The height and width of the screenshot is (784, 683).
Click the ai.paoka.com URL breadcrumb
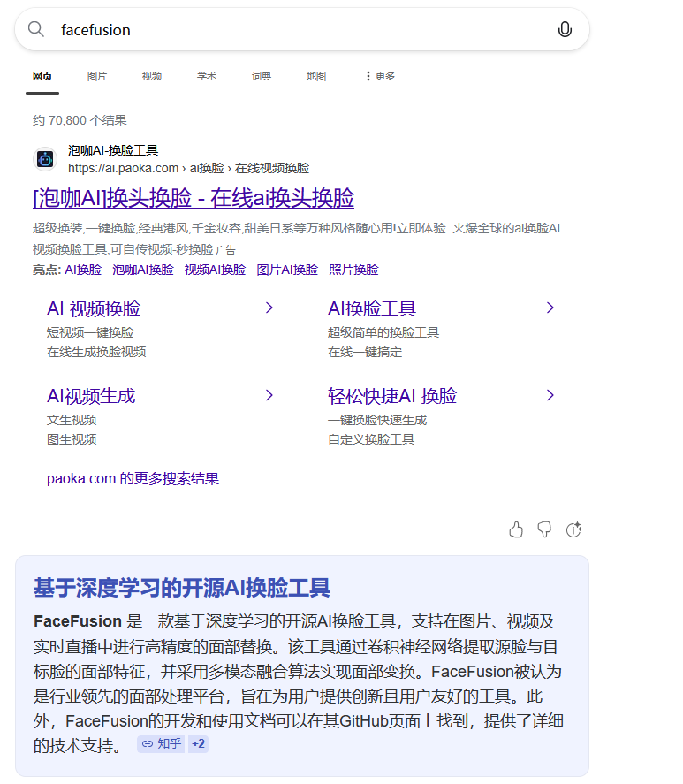tap(188, 168)
